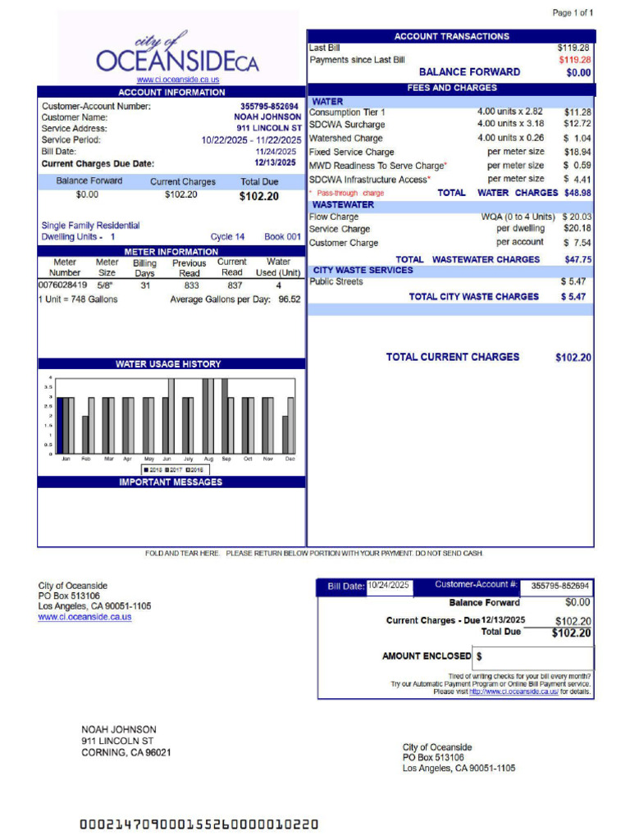Click the www.ci.oceanside.ca.us link under the logo

pyautogui.click(x=178, y=80)
